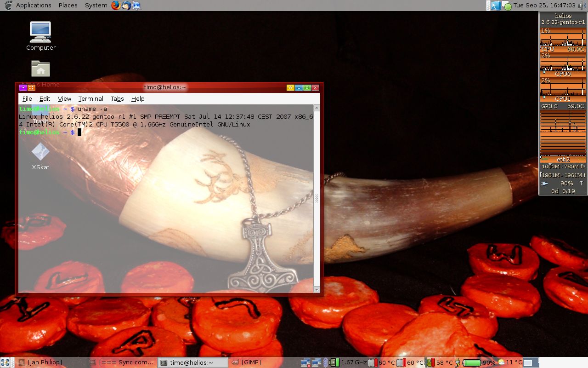Click the weather applet showing 11 °C

pyautogui.click(x=509, y=362)
